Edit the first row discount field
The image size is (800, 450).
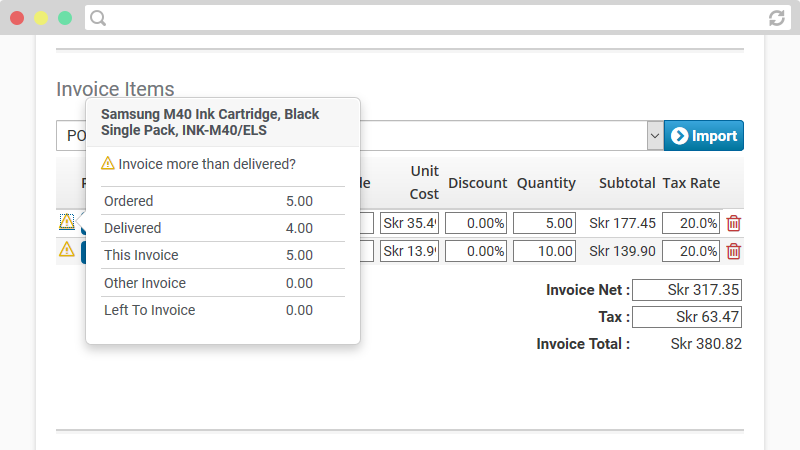pyautogui.click(x=476, y=223)
